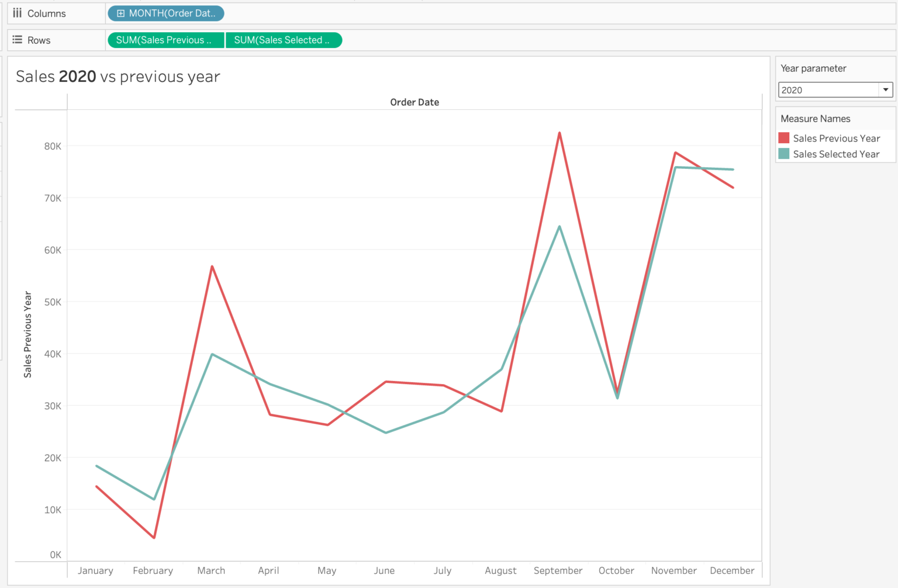The image size is (898, 588).
Task: Click the chart title Sales 2020 vs previous year
Action: [116, 77]
